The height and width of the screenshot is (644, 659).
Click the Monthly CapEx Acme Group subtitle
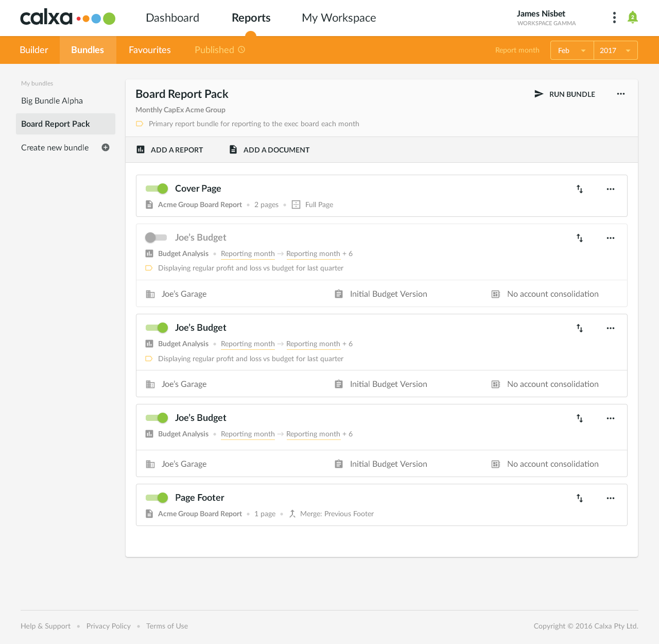click(x=180, y=110)
